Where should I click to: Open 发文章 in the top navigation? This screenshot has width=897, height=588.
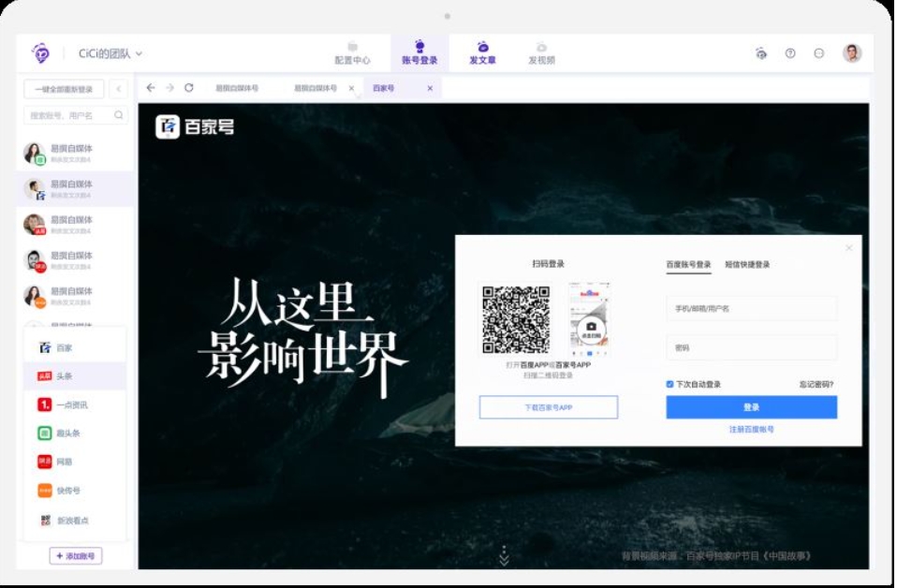[x=482, y=53]
